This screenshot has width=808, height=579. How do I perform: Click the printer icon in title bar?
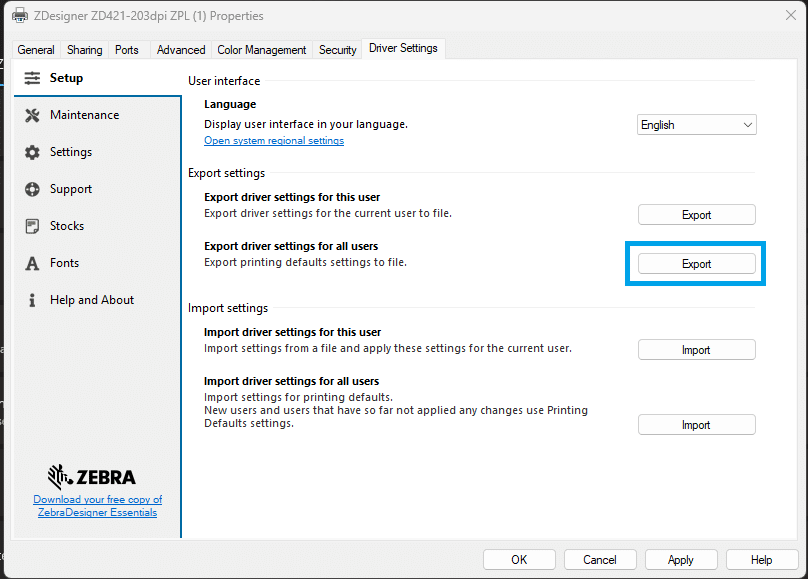coord(20,15)
